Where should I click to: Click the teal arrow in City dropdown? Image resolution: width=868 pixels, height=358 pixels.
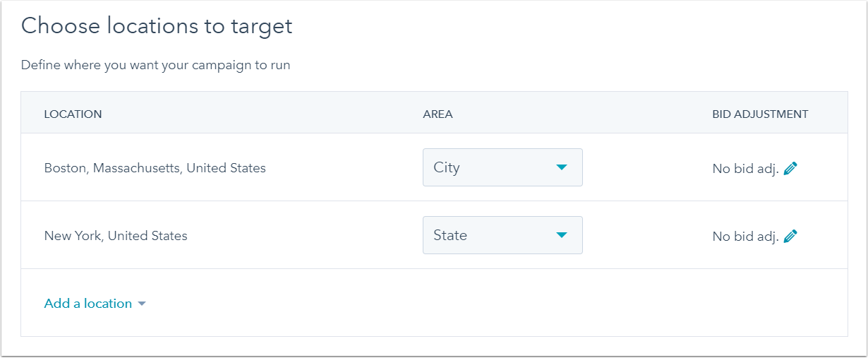tap(562, 167)
